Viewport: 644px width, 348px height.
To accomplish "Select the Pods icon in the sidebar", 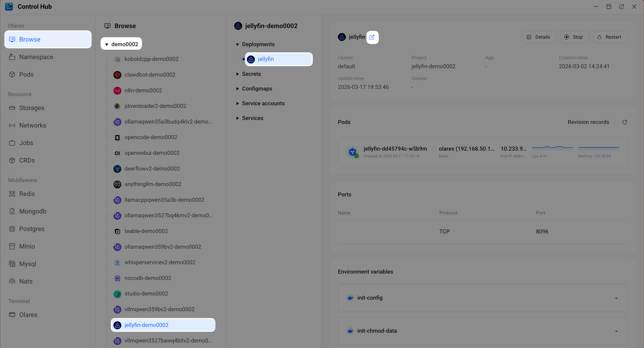I will tap(12, 74).
